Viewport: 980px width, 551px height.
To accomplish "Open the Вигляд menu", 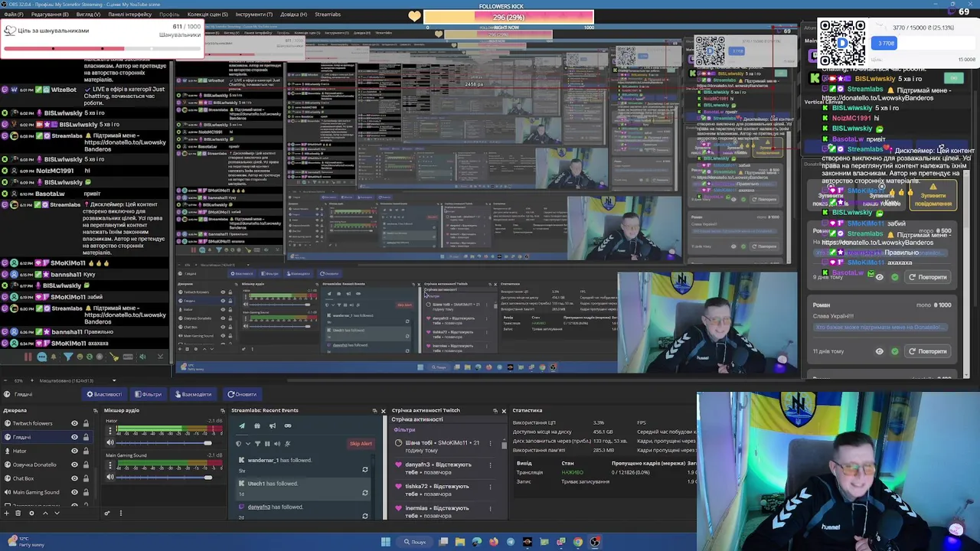I will point(88,15).
